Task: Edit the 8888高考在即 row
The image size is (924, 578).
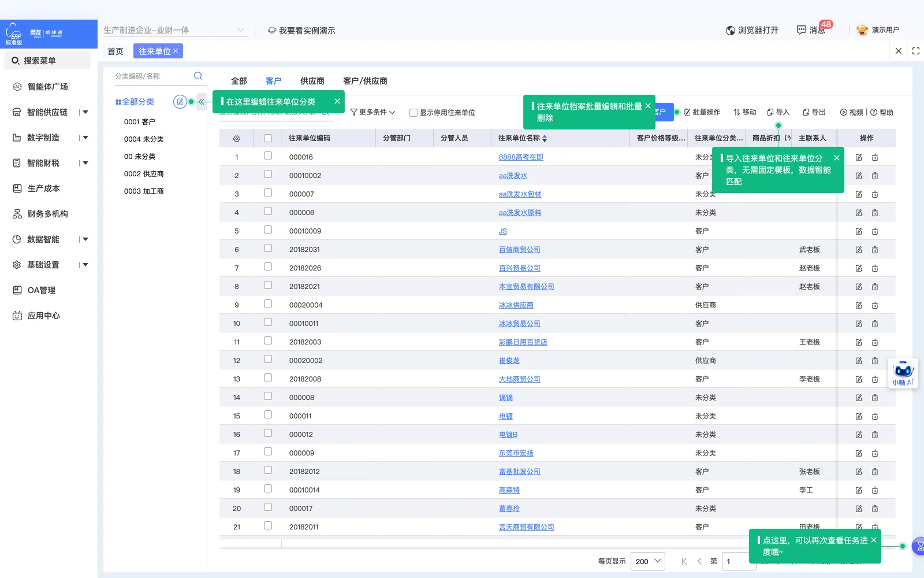Action: point(859,157)
